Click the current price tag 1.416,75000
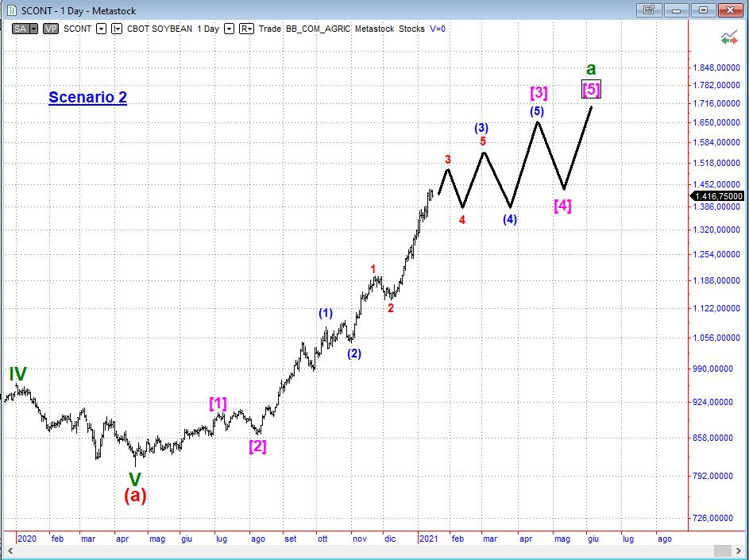This screenshot has height=560, width=749. tap(719, 196)
